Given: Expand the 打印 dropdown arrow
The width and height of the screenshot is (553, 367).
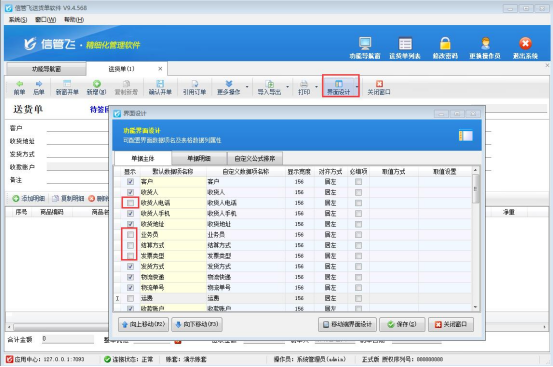Looking at the screenshot, I should point(316,87).
